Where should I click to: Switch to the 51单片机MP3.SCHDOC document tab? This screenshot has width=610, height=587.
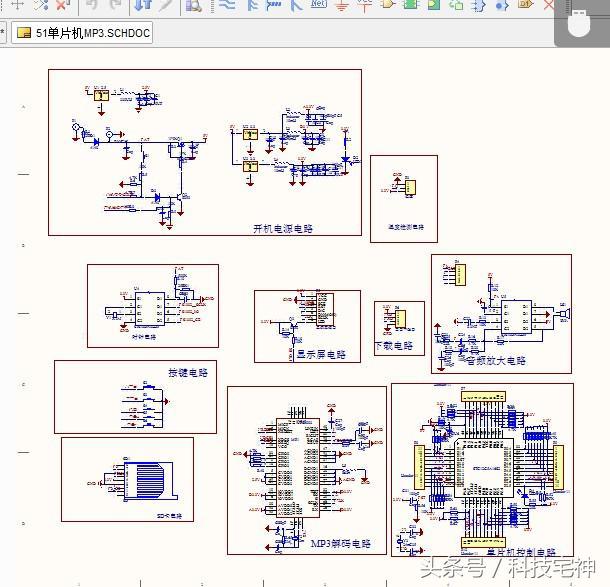coord(82,33)
